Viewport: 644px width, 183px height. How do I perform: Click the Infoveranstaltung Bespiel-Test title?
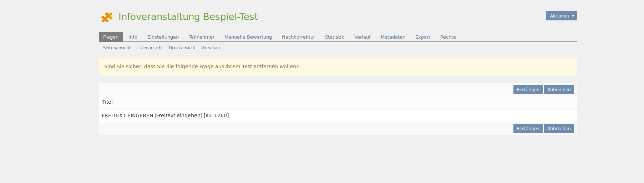(x=188, y=17)
